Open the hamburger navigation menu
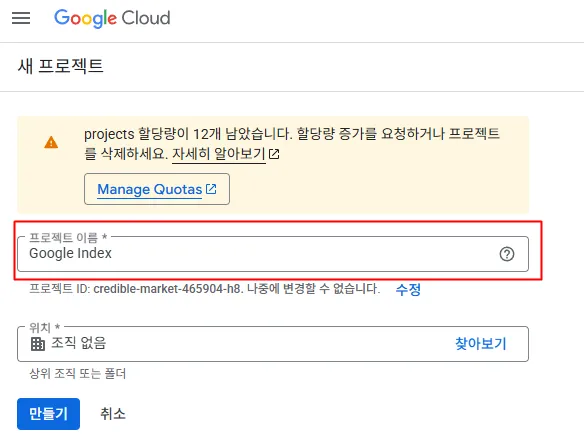Viewport: 584px width, 447px height. tap(21, 18)
